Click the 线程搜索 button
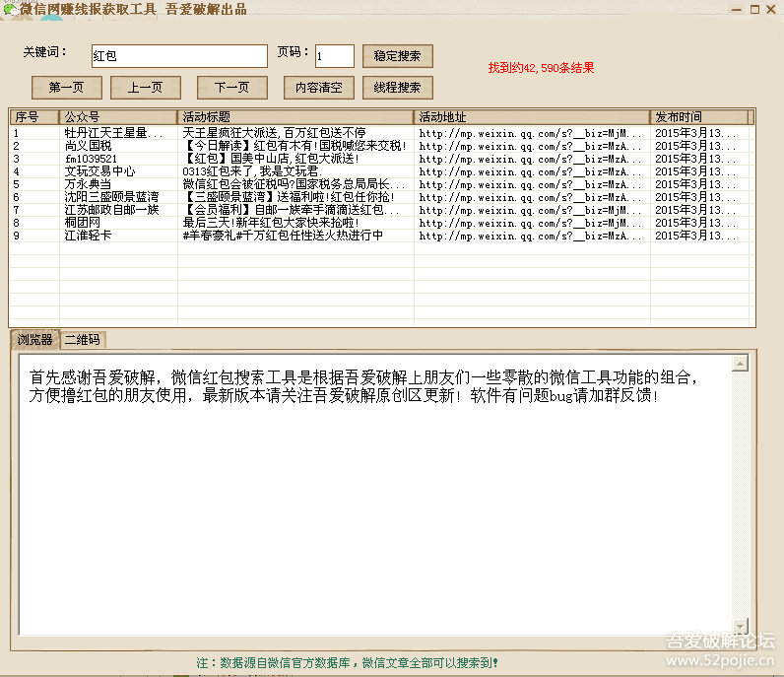This screenshot has height=677, width=784. [x=398, y=88]
